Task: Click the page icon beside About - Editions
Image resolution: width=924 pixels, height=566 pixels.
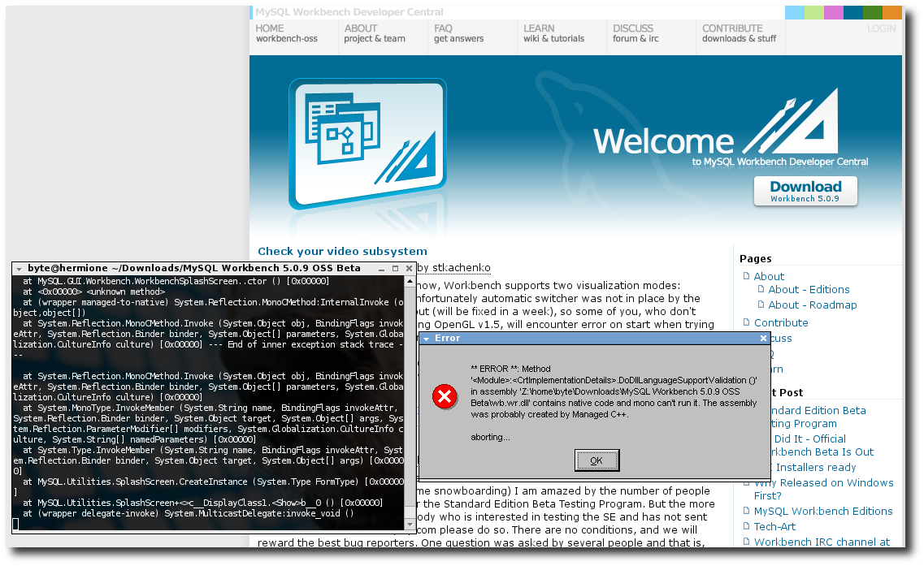Action: (x=761, y=289)
